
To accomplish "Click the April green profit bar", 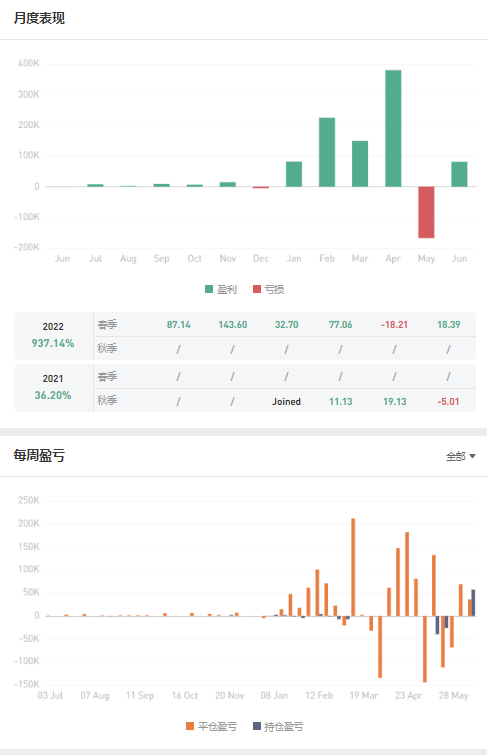I will coord(393,128).
